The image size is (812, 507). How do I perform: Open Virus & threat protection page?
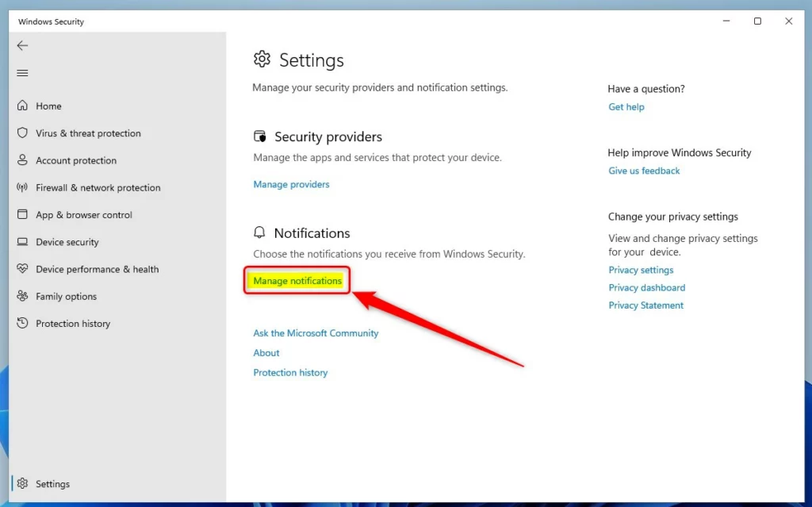pyautogui.click(x=88, y=133)
